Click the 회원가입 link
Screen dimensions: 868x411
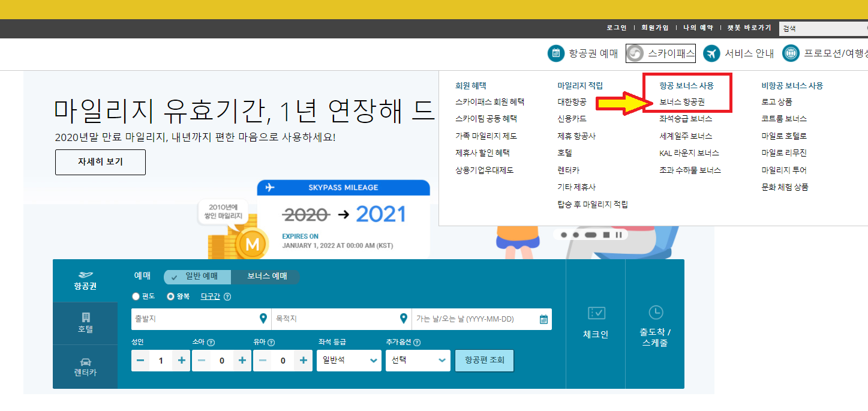coord(654,28)
